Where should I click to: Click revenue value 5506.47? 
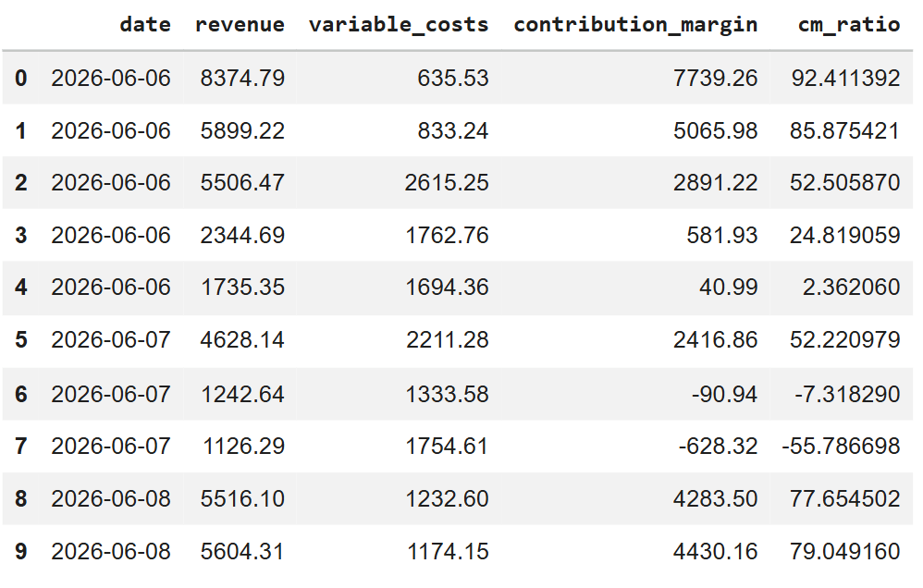coord(242,182)
